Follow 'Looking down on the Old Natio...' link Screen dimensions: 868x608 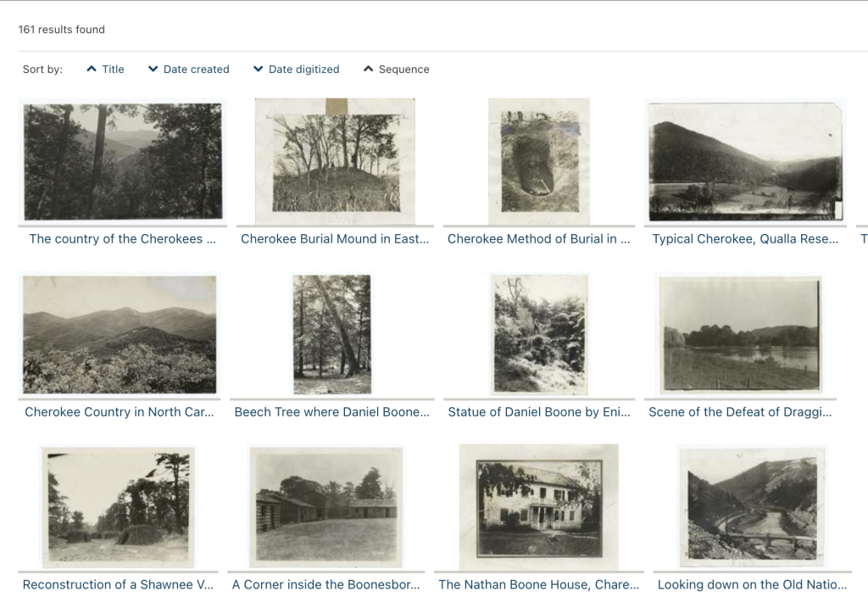click(753, 585)
